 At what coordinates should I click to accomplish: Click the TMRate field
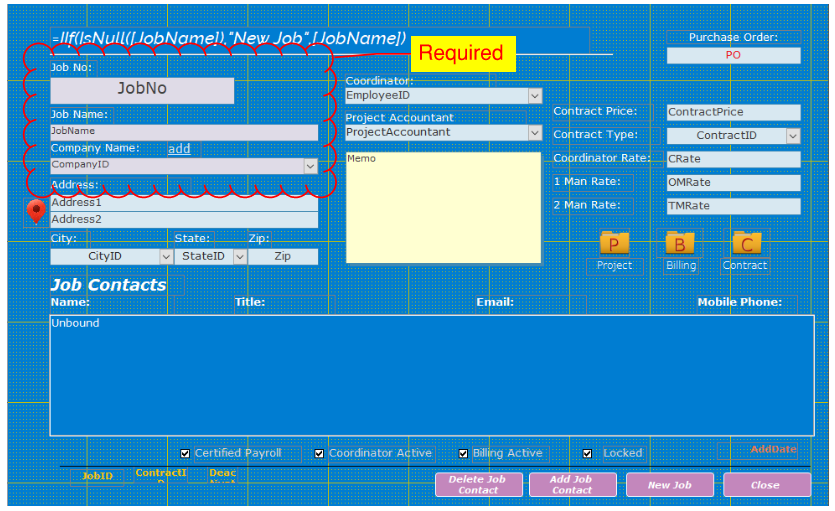[733, 206]
